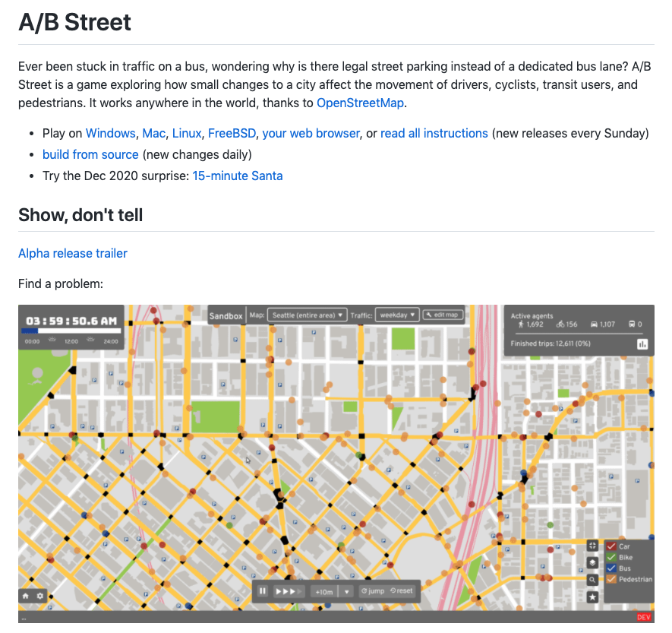Open the FreeBSD download link
Screen dimensions: 672x633
click(x=232, y=134)
